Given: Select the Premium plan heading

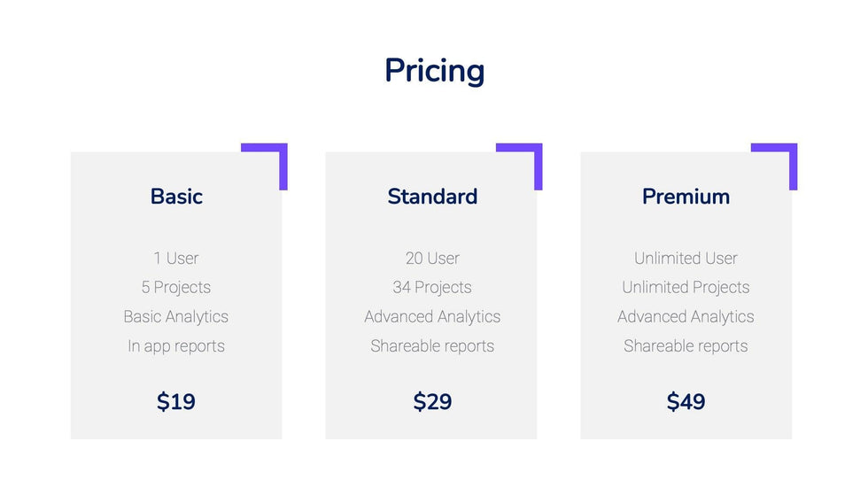Looking at the screenshot, I should 686,197.
